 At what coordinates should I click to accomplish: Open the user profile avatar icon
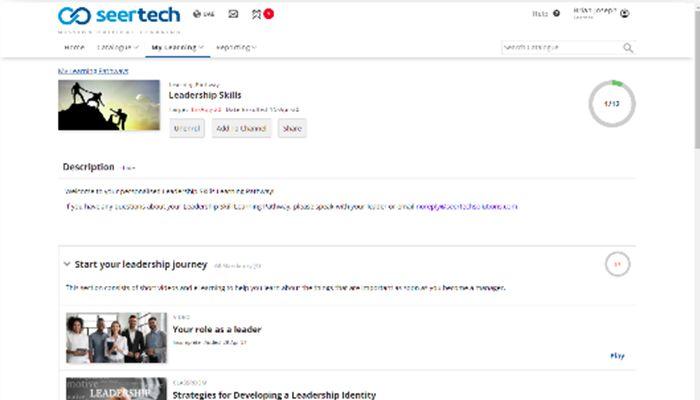pos(625,13)
